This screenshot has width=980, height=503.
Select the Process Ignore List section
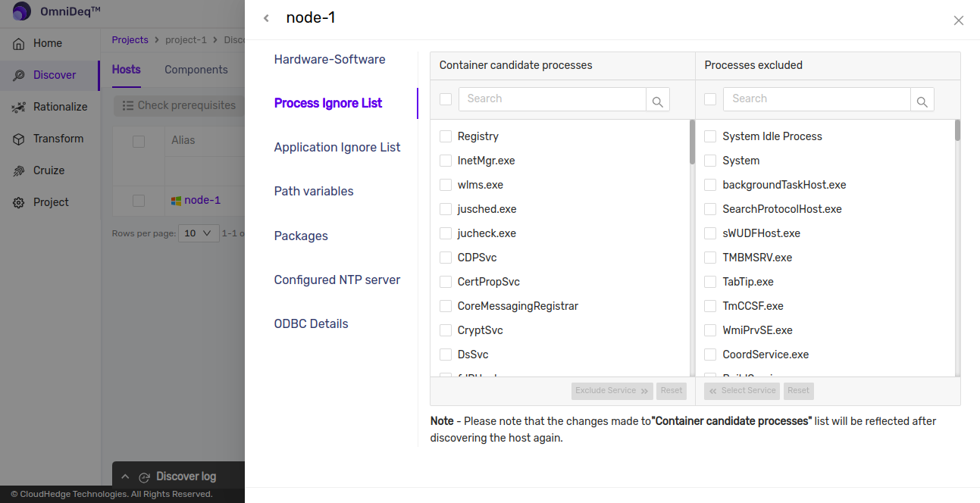(x=328, y=103)
